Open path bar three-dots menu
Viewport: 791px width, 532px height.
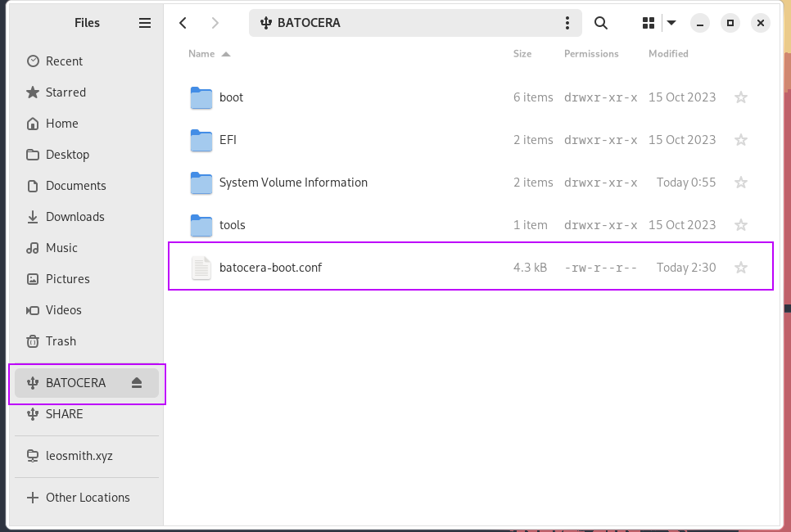[567, 23]
